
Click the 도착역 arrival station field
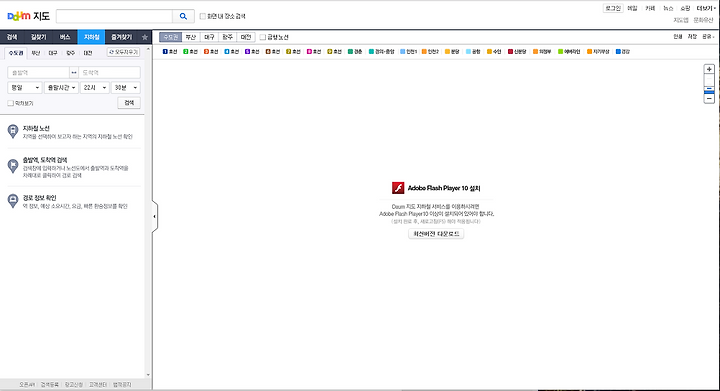click(x=109, y=73)
